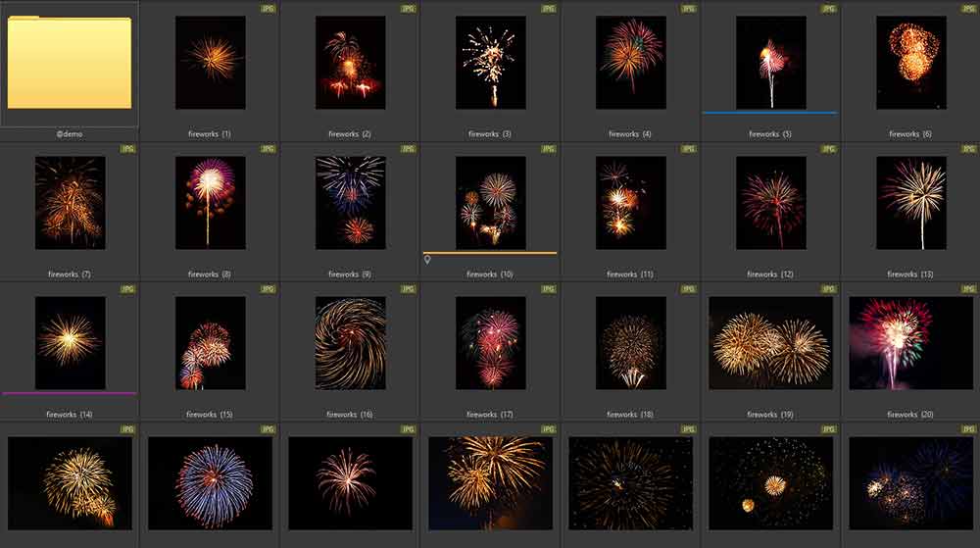Click the JPG badge of fireworks (7)

[128, 149]
